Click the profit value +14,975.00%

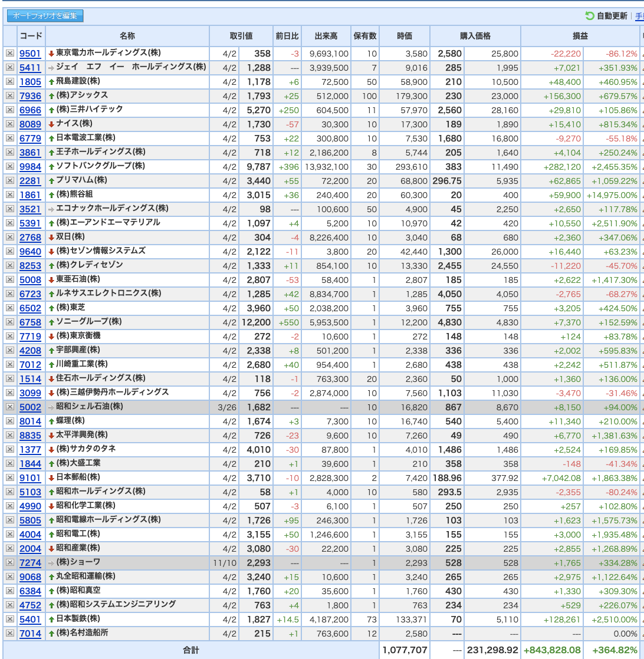612,195
